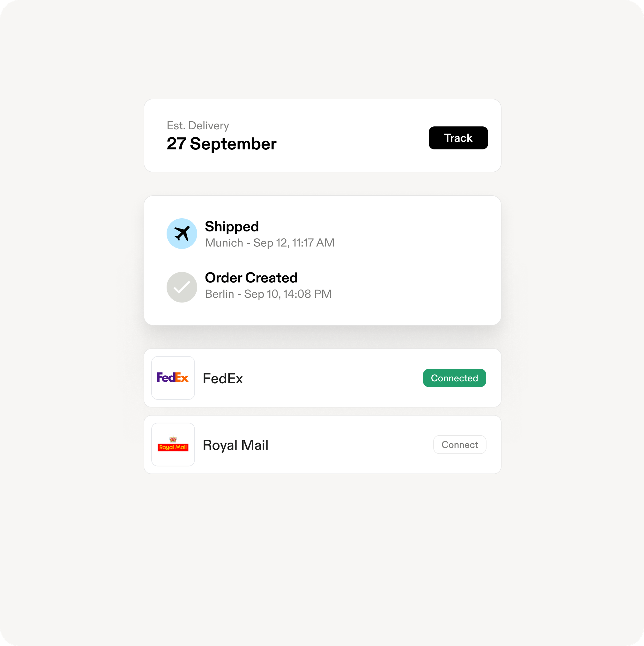Open the FedEx carrier row
This screenshot has width=644, height=646.
coord(322,378)
